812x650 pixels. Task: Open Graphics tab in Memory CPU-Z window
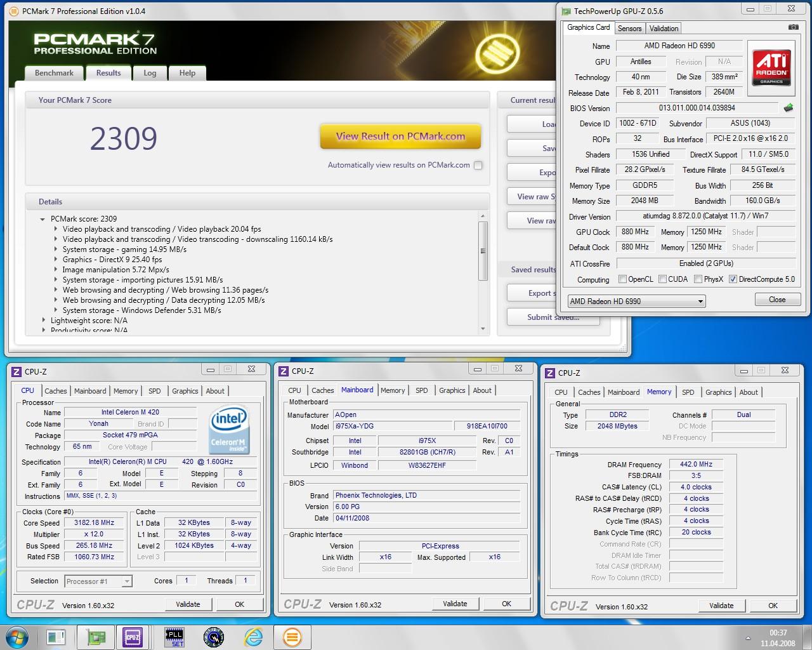point(719,392)
